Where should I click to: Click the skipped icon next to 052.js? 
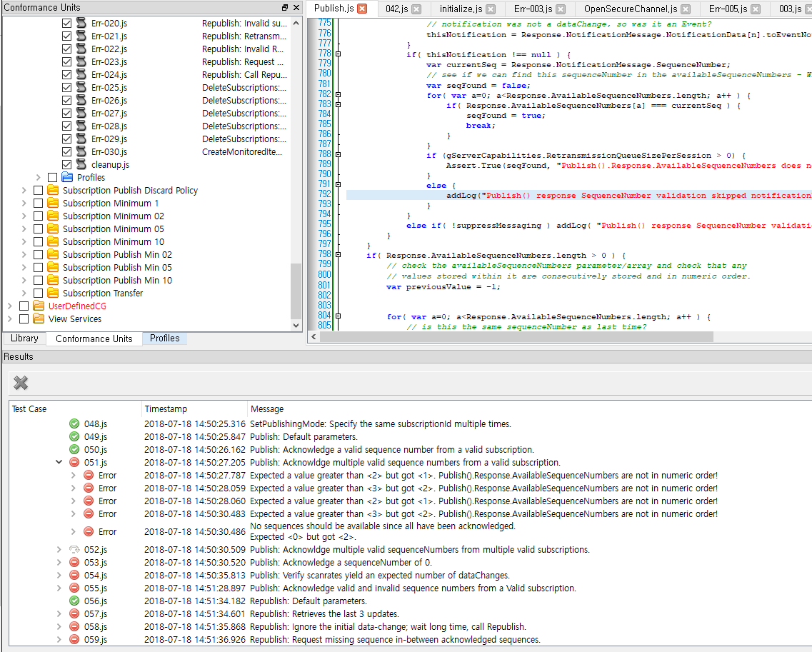pyautogui.click(x=74, y=548)
